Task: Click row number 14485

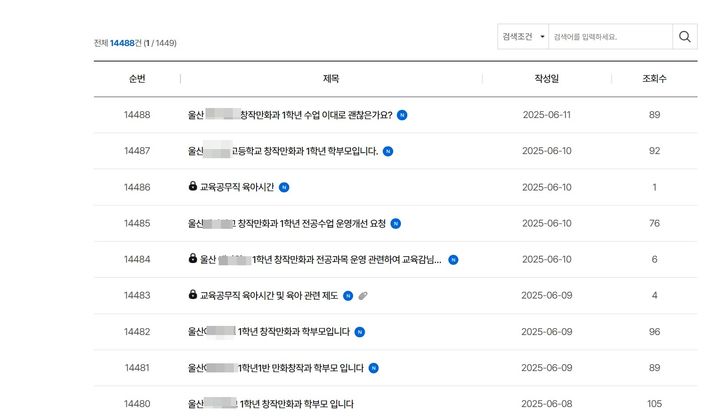Action: 137,223
